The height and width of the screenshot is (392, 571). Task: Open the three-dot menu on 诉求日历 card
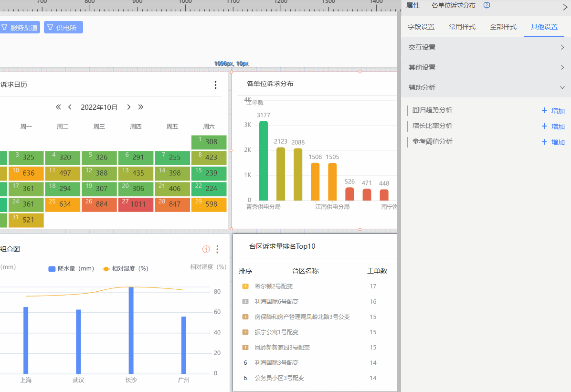[215, 85]
